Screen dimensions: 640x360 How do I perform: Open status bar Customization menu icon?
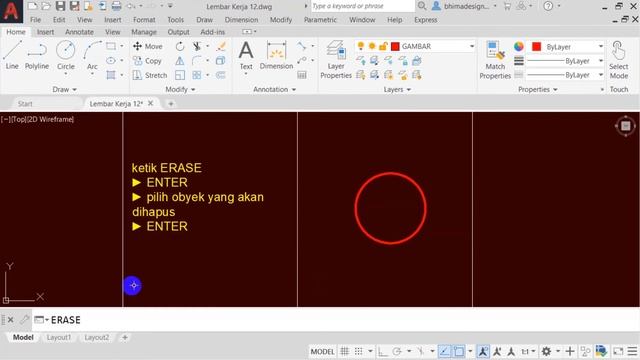632,351
